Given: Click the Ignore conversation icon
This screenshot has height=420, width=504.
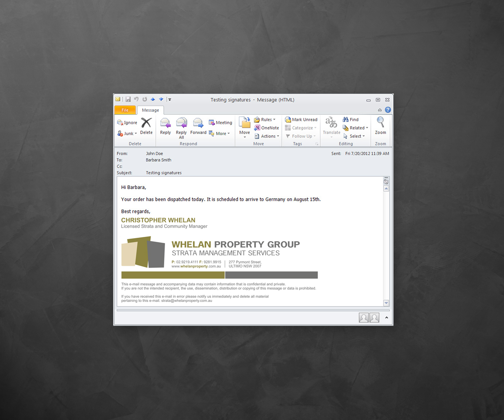Looking at the screenshot, I should 120,123.
